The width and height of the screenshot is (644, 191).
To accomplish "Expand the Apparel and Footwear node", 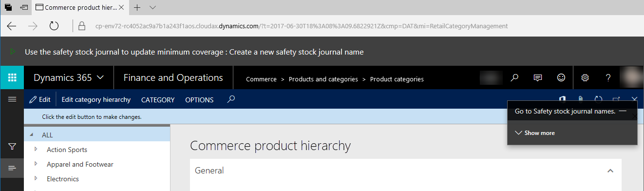I will pos(36,164).
